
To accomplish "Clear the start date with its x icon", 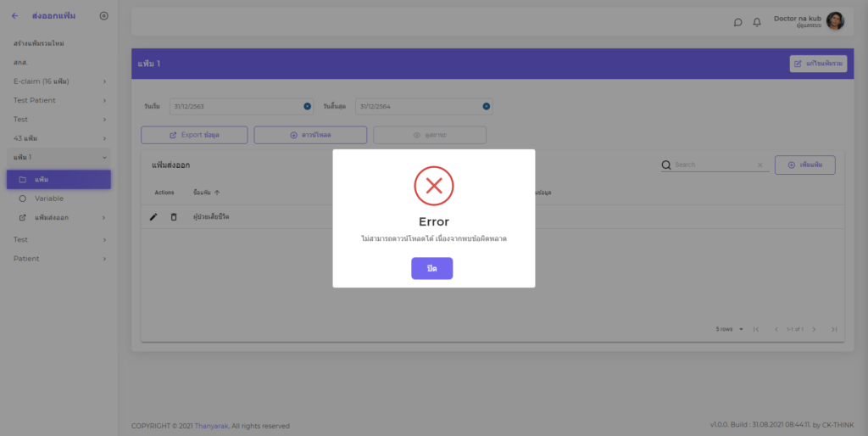I will coord(307,106).
